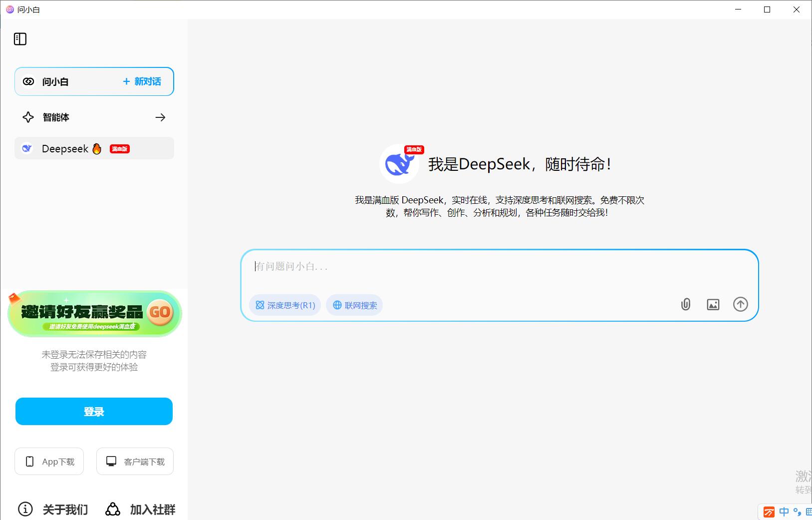Minimize the 问小白 window

pos(738,9)
